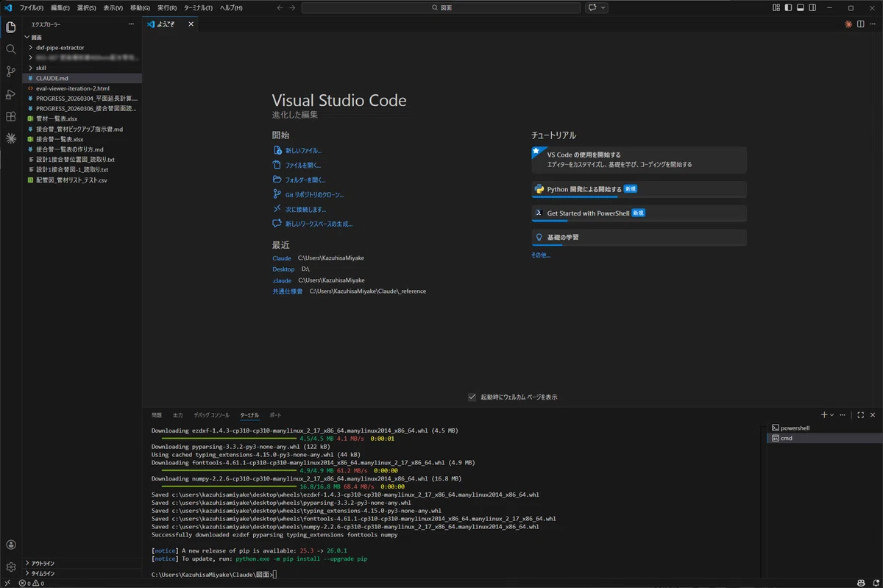
Task: Split the editor to the right
Action: 860,24
